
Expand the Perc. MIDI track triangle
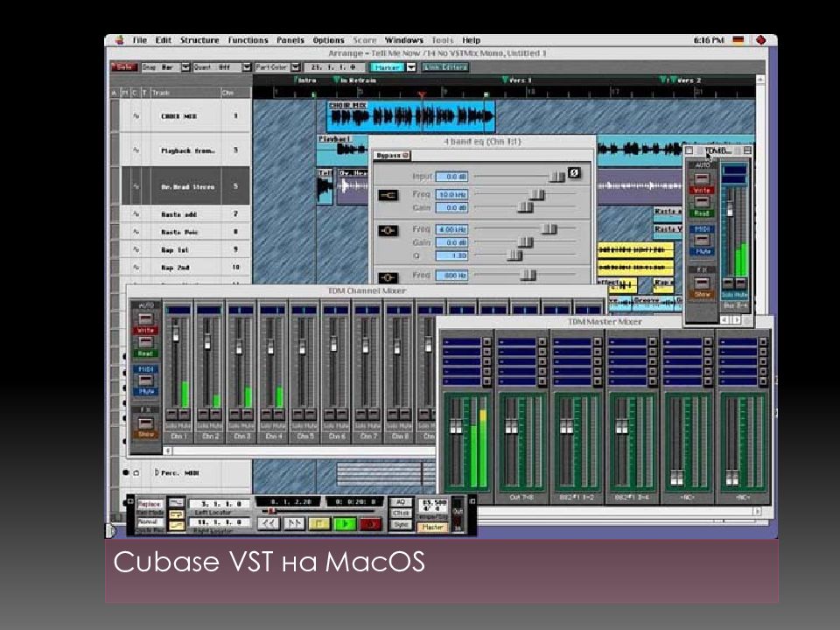[x=157, y=472]
